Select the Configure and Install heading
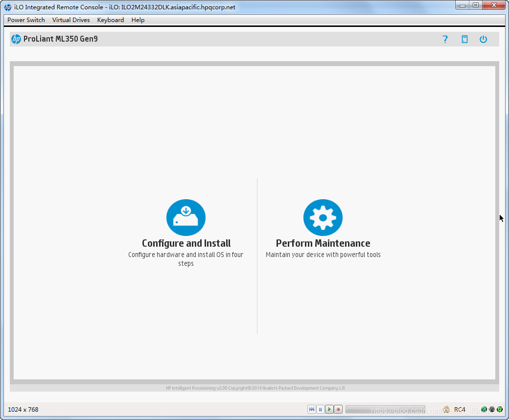 [186, 243]
